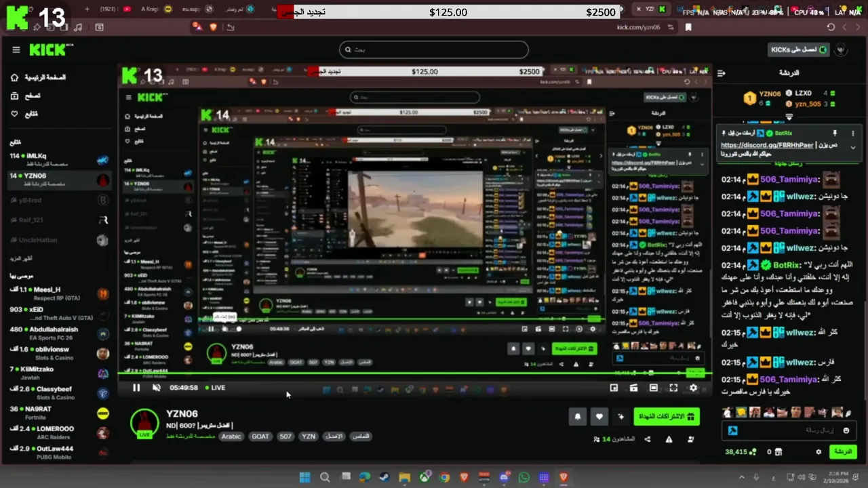Open oblivionsw Slots & Casino channel
The width and height of the screenshot is (868, 488).
58,353
